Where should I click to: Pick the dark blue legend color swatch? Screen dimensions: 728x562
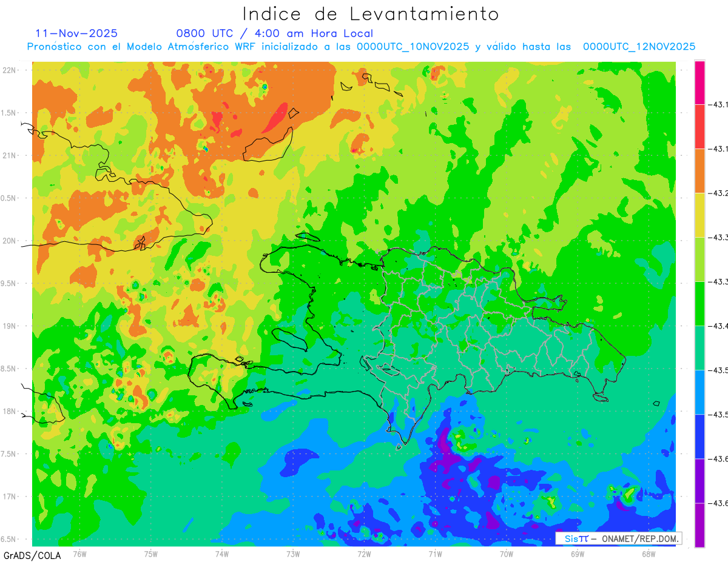(699, 437)
